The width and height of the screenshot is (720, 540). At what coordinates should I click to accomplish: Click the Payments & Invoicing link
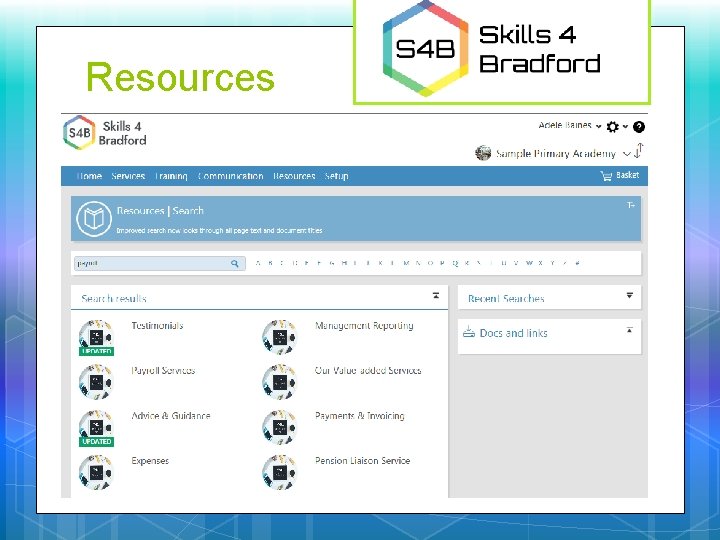tap(360, 416)
